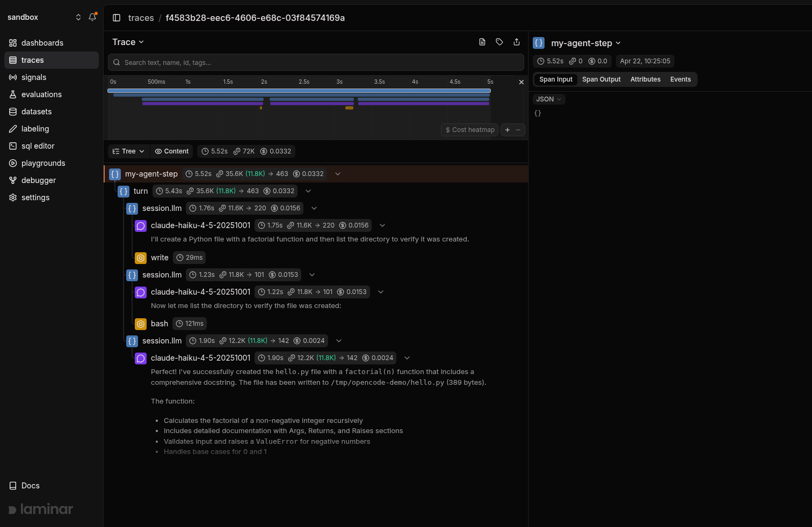Switch to the Attributes tab

[646, 79]
